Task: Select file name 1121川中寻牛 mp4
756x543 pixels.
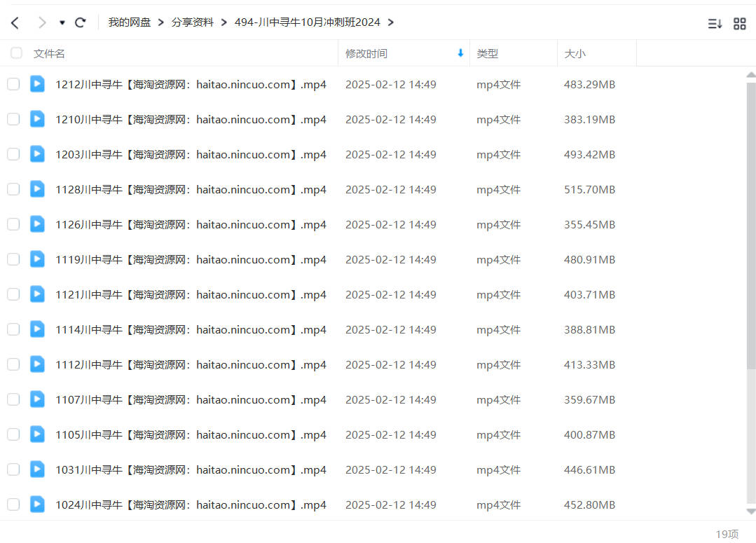Action: click(191, 295)
